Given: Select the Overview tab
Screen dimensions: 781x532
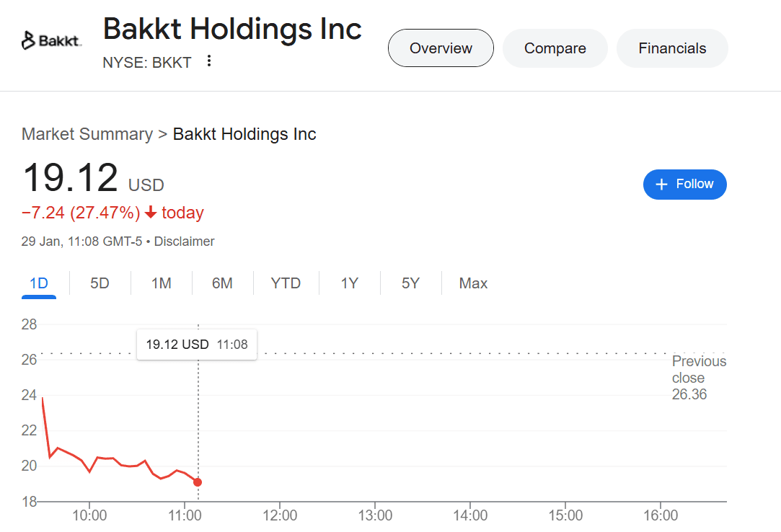Looking at the screenshot, I should tap(441, 48).
